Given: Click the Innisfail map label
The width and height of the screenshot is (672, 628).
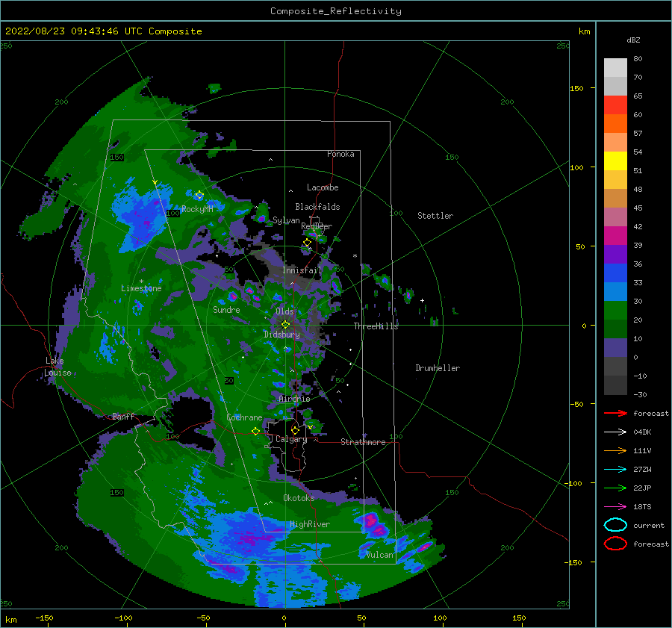Looking at the screenshot, I should pos(302,270).
